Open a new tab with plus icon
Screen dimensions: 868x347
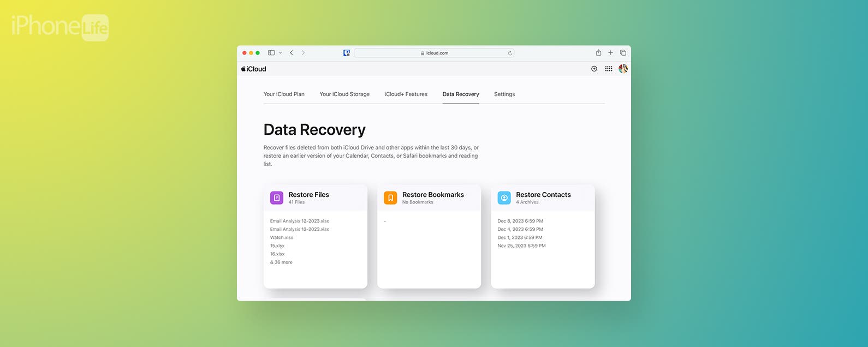pyautogui.click(x=610, y=53)
